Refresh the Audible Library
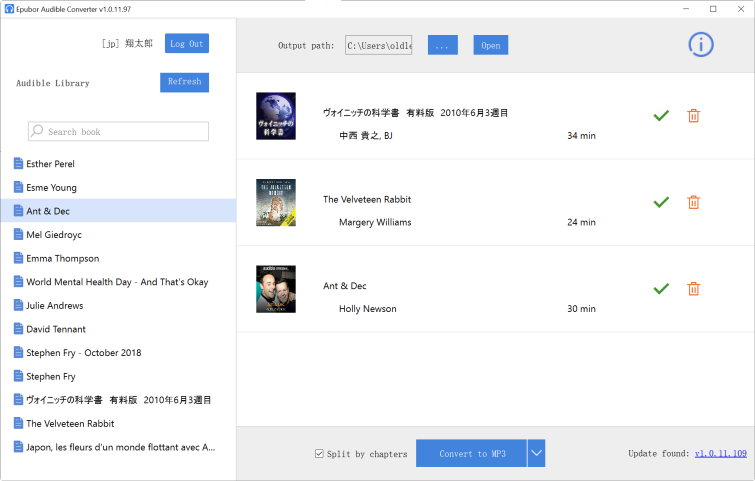The height and width of the screenshot is (481, 755). tap(184, 82)
